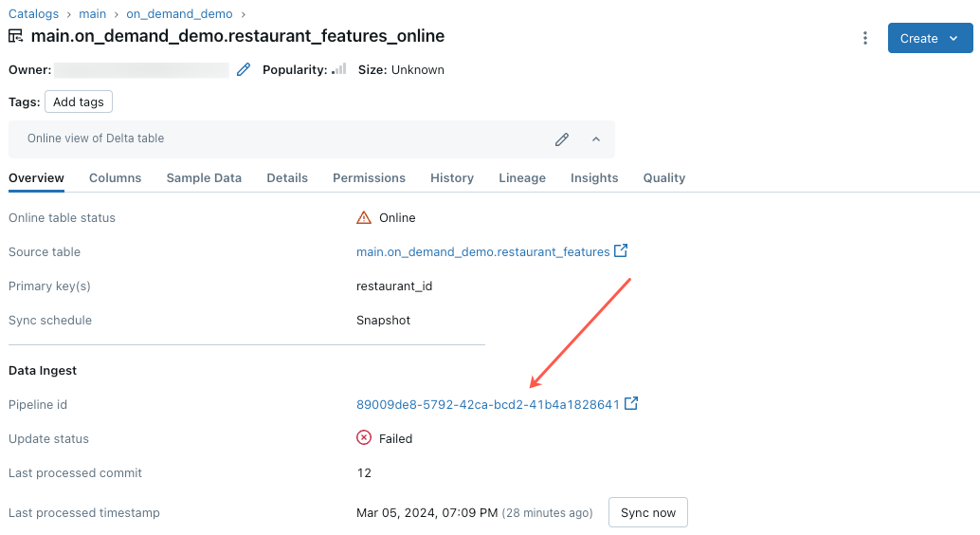
Task: Open pipeline external link icon
Action: (x=631, y=404)
